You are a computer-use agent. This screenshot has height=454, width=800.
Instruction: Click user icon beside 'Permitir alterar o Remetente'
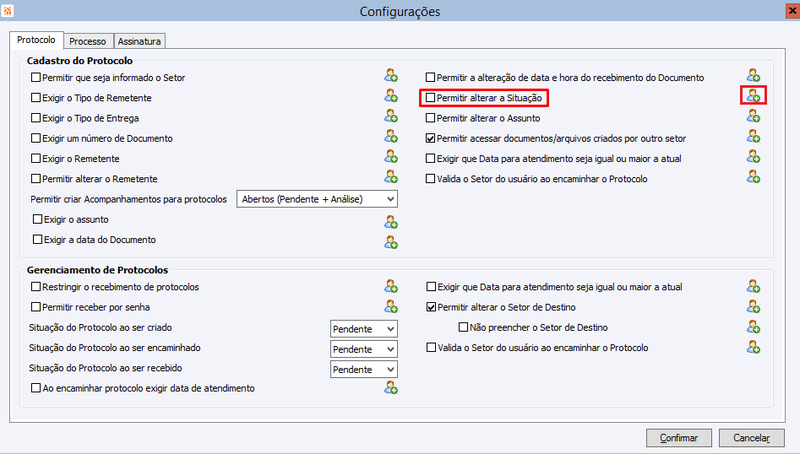391,176
